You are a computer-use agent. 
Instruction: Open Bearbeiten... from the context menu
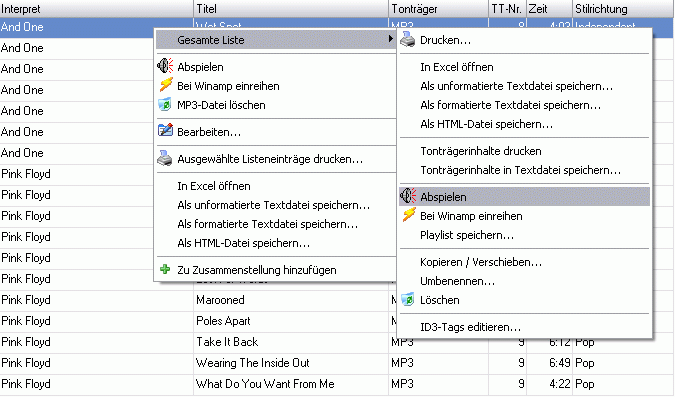(x=276, y=132)
